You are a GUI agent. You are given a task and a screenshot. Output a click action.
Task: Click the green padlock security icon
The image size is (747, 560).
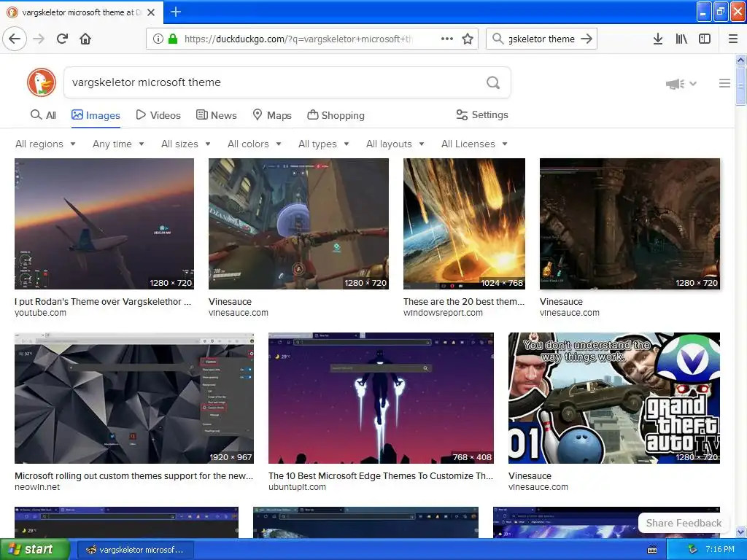[172, 39]
